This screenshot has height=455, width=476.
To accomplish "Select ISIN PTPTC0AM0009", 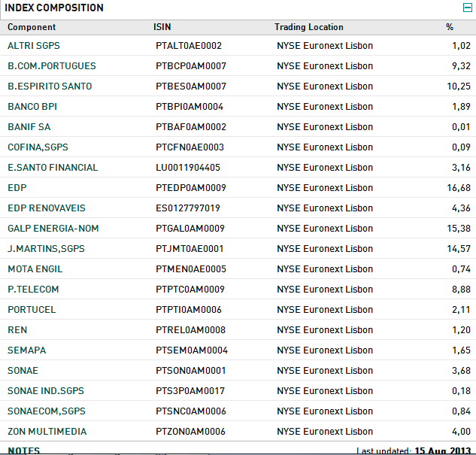I will point(190,290).
